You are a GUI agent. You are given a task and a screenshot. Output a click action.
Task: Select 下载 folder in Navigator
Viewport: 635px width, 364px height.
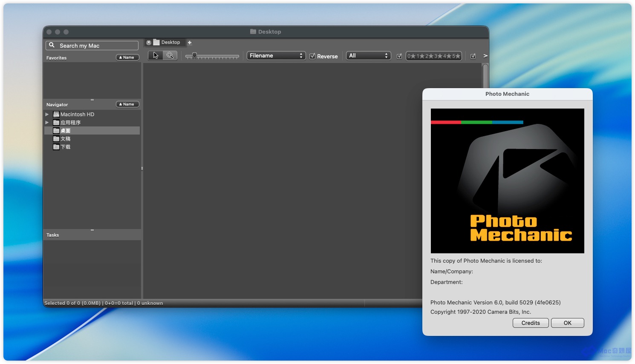click(92, 147)
